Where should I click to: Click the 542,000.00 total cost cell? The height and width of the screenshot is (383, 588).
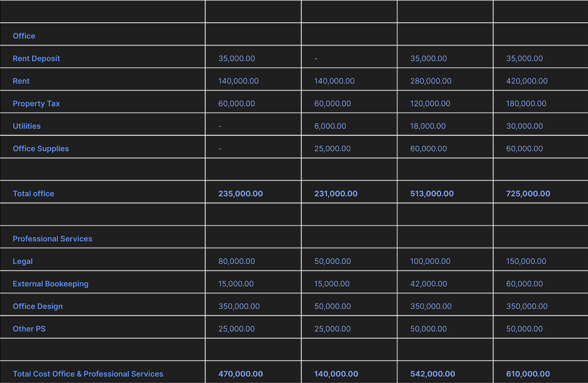[432, 374]
